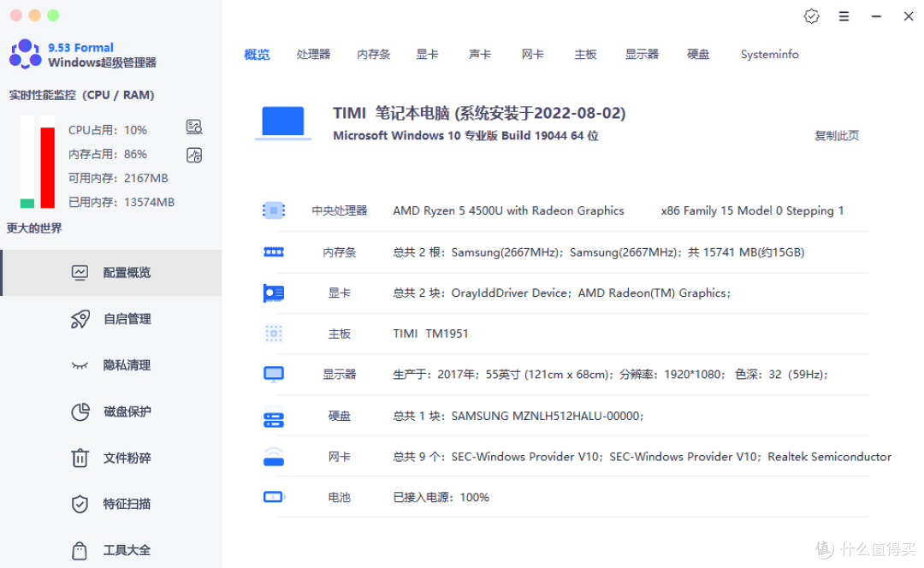Click the CPU占用：10% reading
The width and height of the screenshot is (924, 568).
coord(108,130)
